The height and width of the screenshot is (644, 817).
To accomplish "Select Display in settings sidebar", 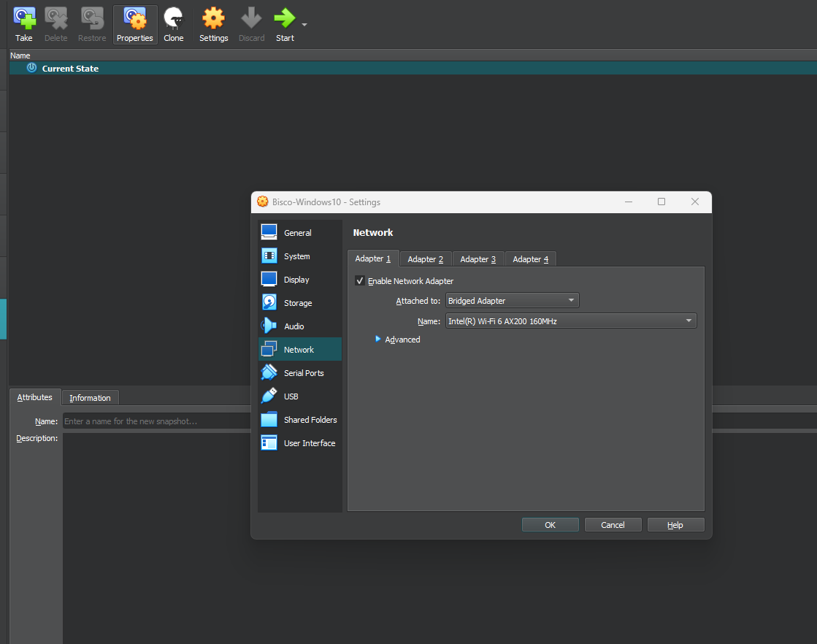I will (x=296, y=280).
